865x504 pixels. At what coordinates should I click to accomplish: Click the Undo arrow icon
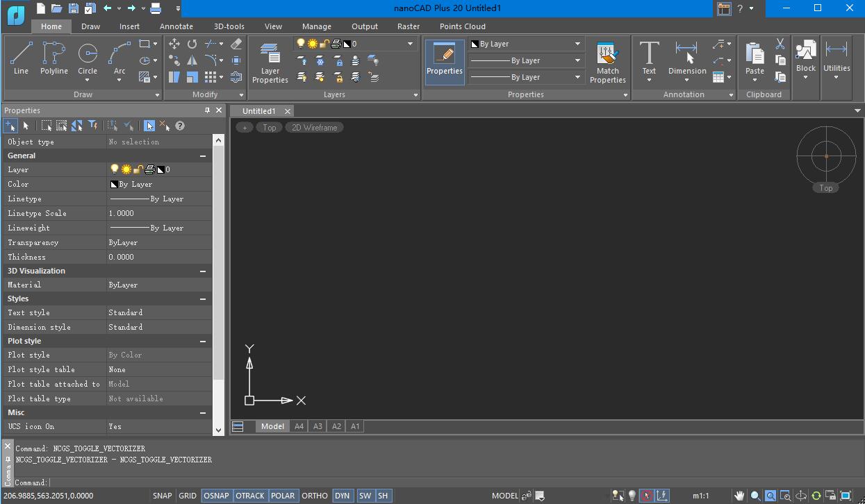[107, 8]
